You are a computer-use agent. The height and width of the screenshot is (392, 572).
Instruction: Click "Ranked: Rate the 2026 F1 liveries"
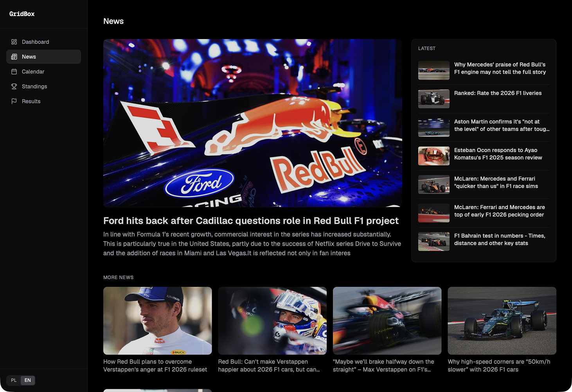click(x=498, y=93)
